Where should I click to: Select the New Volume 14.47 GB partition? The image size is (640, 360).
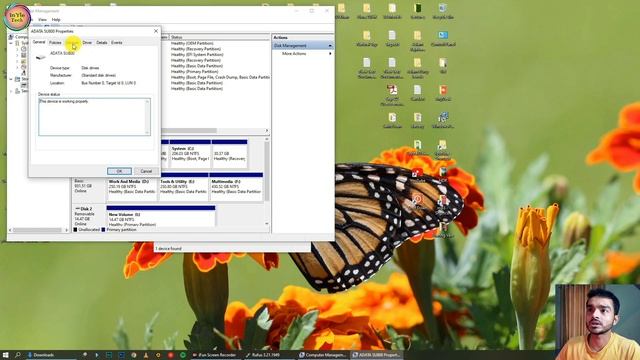point(161,216)
